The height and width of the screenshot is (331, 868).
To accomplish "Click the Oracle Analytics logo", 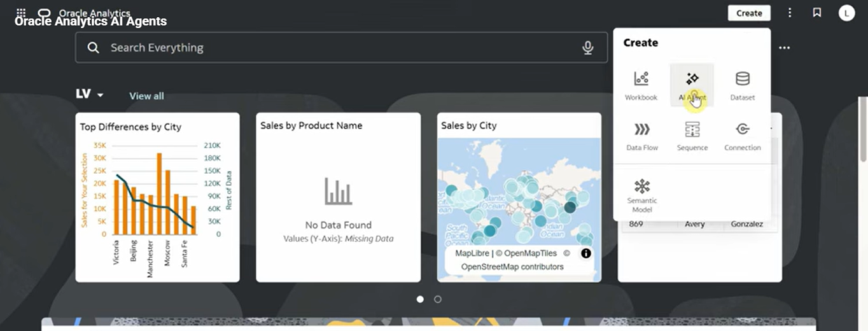I will point(44,13).
